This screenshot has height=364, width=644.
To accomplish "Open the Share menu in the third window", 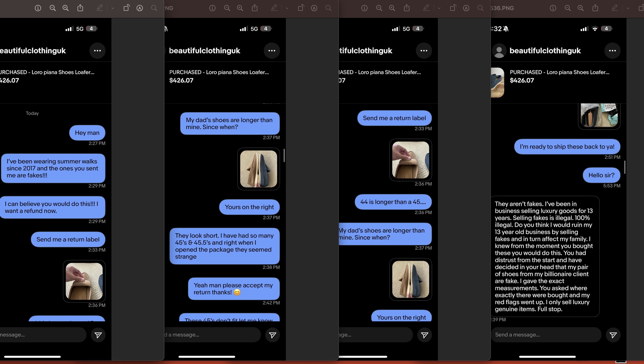I will [x=407, y=8].
